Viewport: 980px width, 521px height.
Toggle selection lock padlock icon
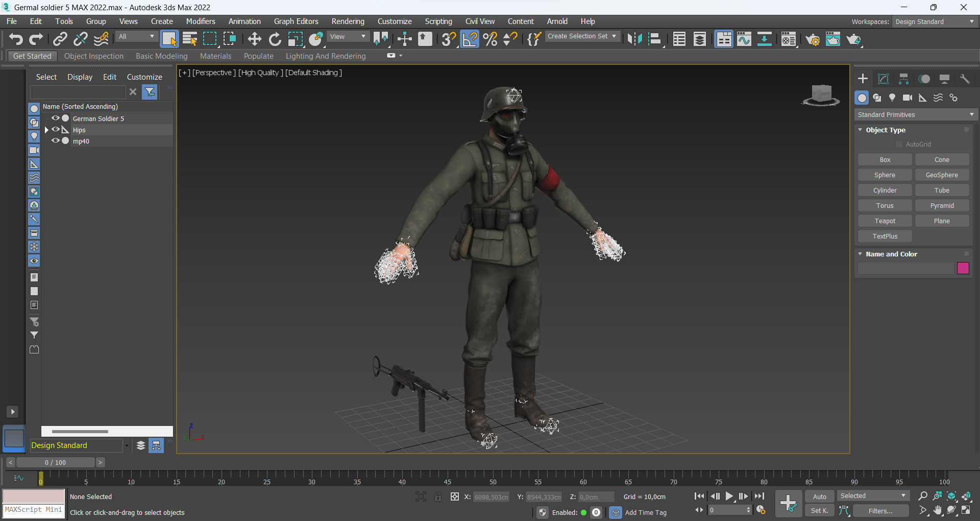point(438,496)
